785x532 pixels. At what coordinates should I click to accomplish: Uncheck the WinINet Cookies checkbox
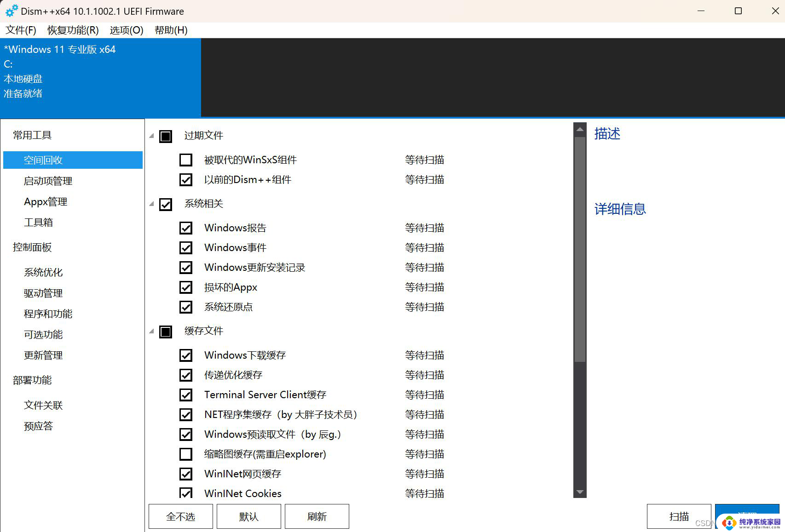coord(186,493)
